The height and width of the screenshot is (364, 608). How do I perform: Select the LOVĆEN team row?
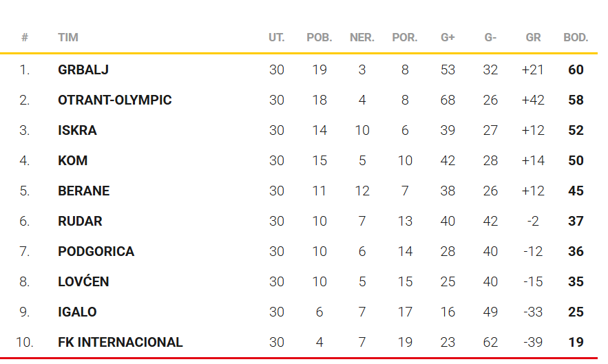(83, 281)
